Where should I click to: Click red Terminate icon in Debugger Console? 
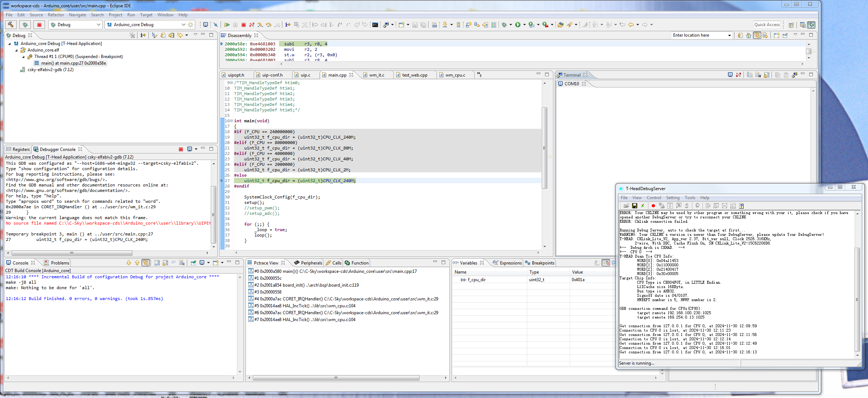click(181, 149)
